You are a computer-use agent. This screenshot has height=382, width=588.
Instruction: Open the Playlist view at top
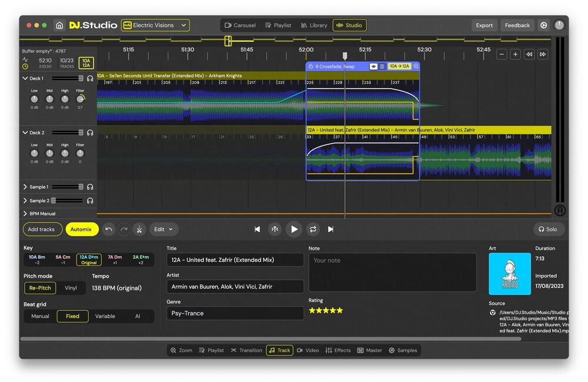(278, 25)
